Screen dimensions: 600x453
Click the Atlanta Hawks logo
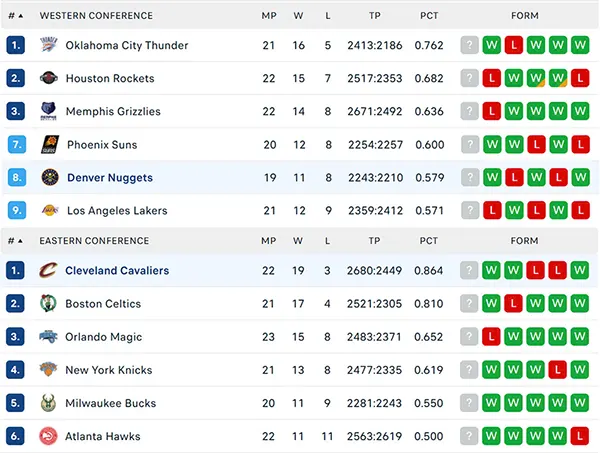pos(49,436)
